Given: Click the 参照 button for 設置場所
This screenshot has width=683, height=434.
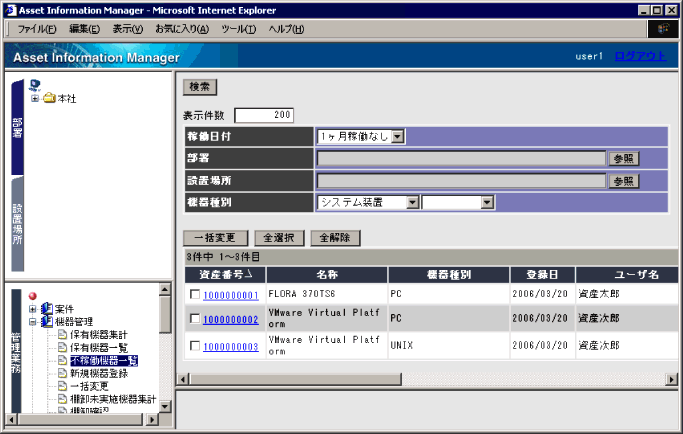Looking at the screenshot, I should click(x=624, y=181).
